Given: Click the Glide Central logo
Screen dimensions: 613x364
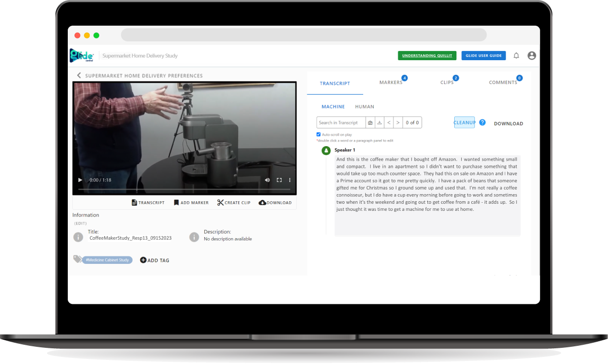Looking at the screenshot, I should tap(81, 55).
